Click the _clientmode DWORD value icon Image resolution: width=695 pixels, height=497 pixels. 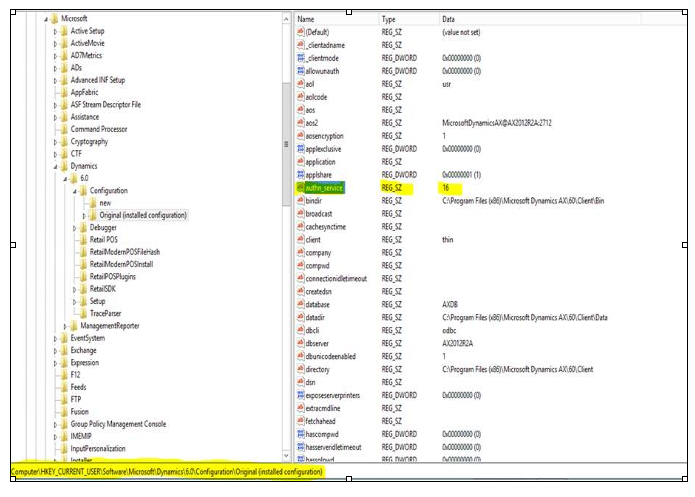(x=301, y=58)
